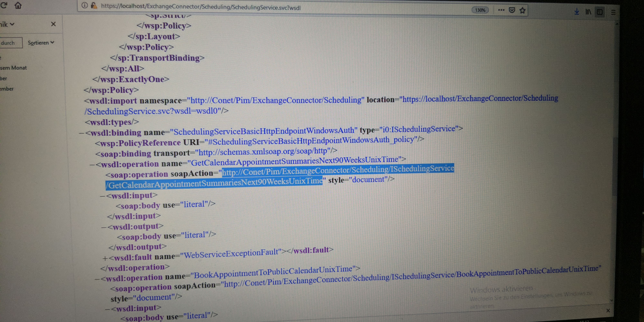Viewport: 644px width, 322px height.
Task: Collapse the wsdl:output element node
Action: 104,227
